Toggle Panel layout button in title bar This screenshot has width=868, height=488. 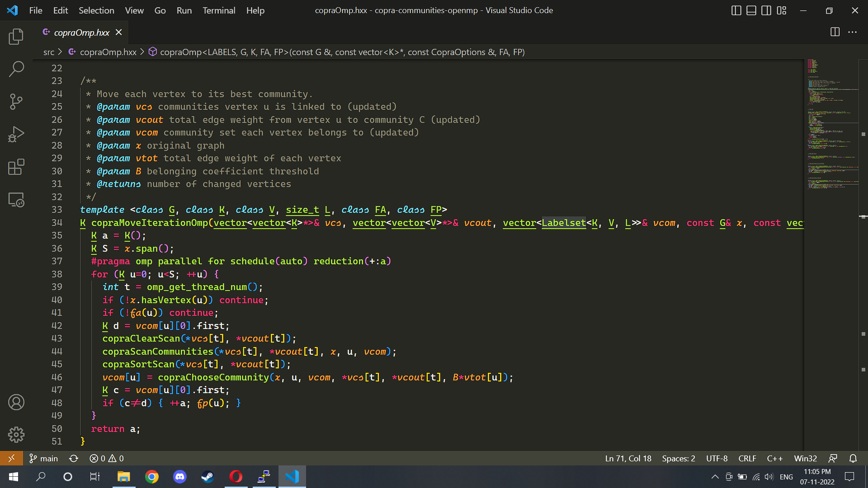(751, 10)
